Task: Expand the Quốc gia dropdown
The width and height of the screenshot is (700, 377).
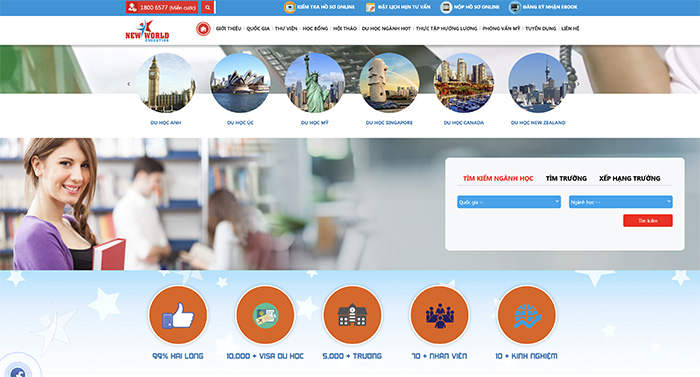Action: tap(509, 202)
